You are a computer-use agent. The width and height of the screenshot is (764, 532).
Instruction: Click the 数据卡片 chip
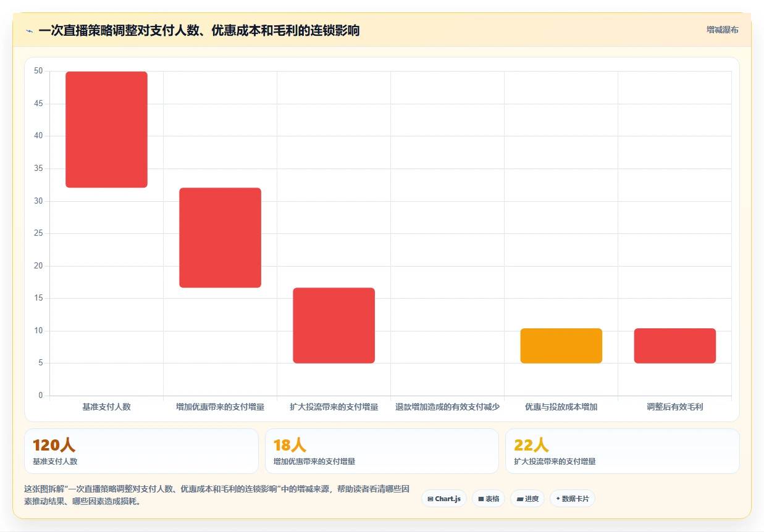coord(573,499)
